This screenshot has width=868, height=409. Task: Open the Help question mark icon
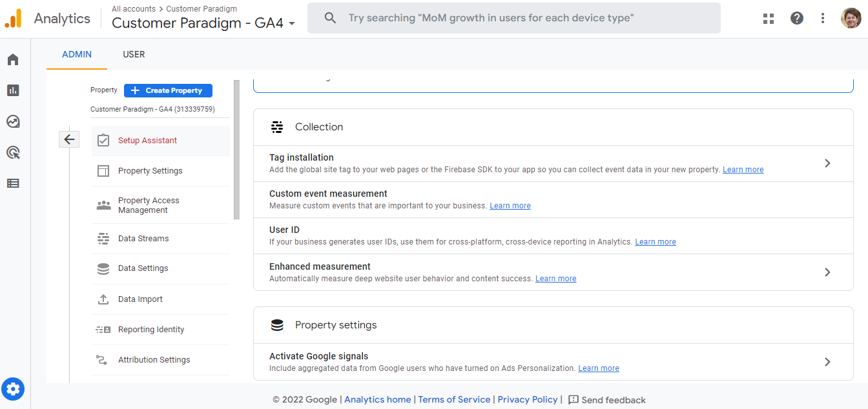click(x=797, y=18)
